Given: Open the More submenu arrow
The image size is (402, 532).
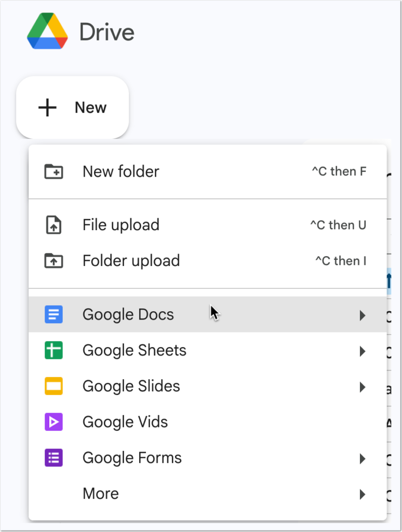Looking at the screenshot, I should 363,495.
